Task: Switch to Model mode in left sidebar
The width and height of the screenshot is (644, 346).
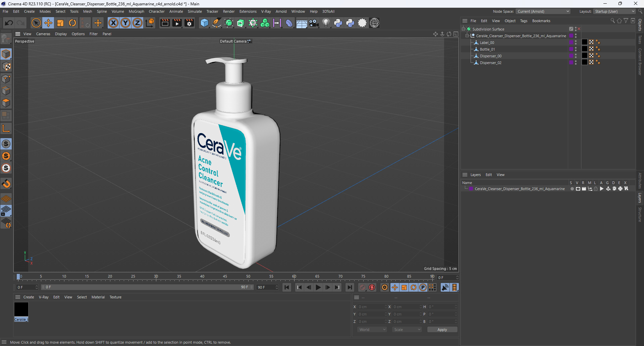Action: pos(6,54)
